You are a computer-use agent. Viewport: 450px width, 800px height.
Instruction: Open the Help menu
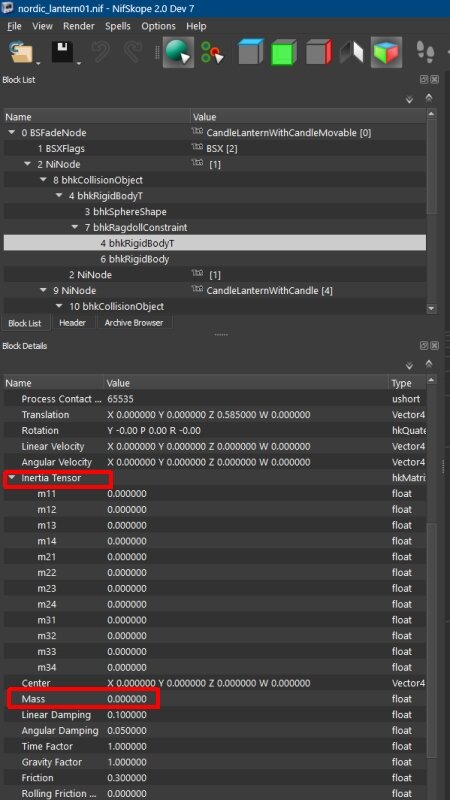click(x=196, y=26)
